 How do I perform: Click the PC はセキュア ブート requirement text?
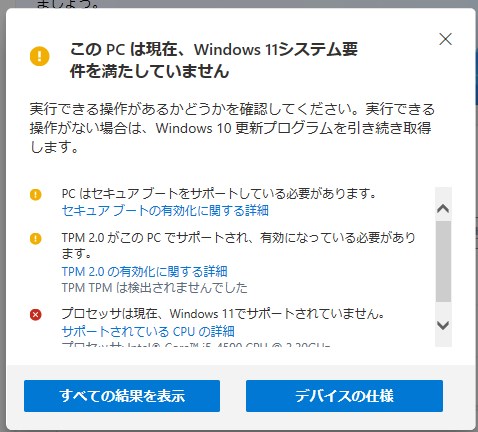click(x=219, y=194)
